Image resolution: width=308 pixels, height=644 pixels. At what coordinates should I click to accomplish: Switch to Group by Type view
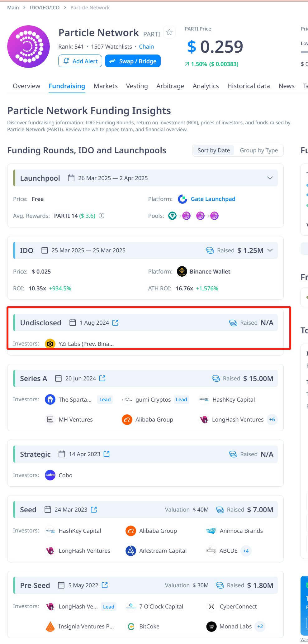click(258, 150)
